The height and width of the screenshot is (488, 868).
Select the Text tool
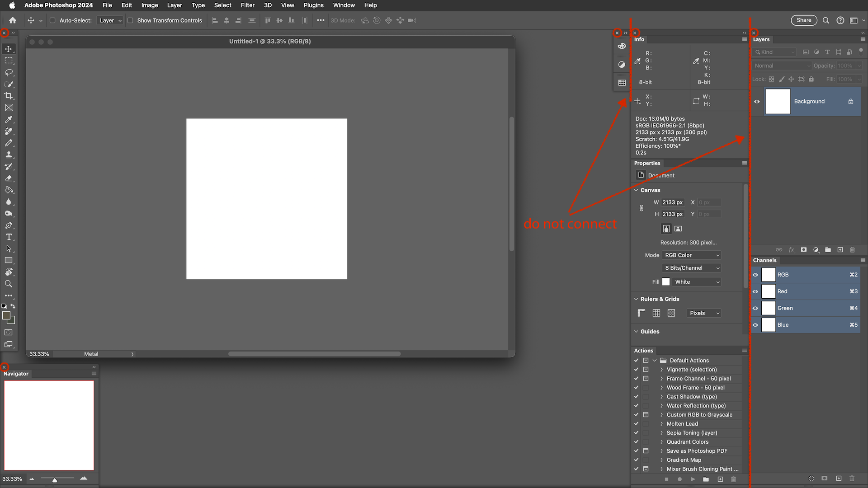tap(8, 237)
